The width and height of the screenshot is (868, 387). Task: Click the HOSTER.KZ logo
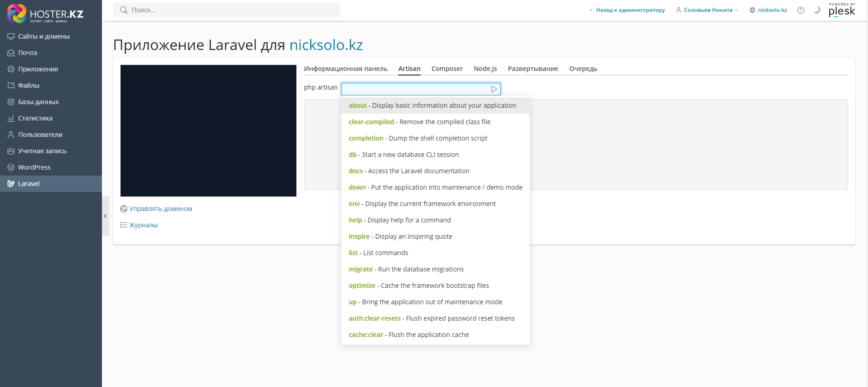tap(46, 14)
